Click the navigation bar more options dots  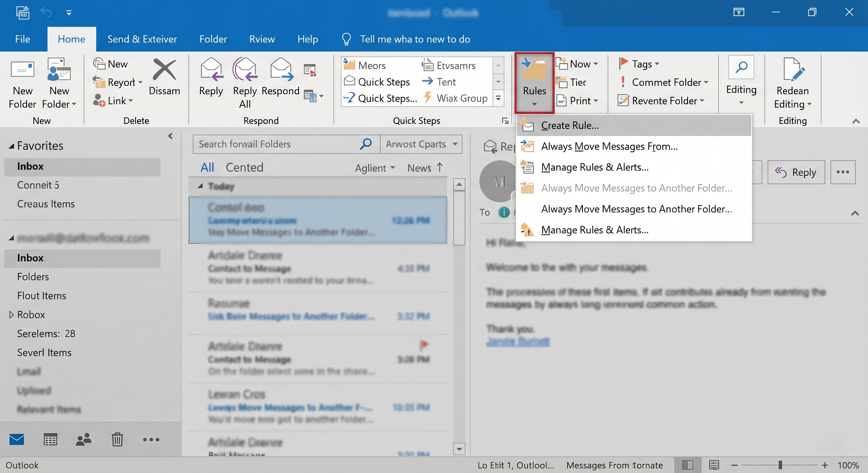[x=151, y=439]
